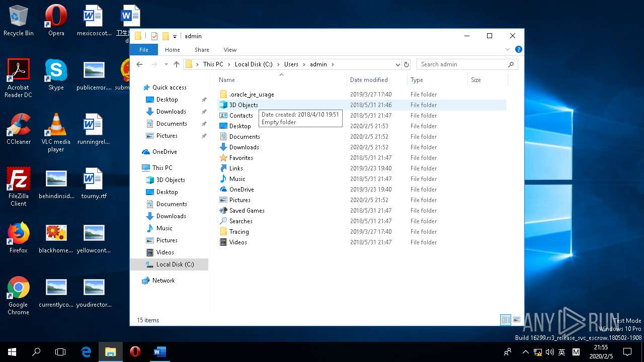The image size is (644, 362).
Task: Click the New folder quick access toolbar icon
Action: [x=165, y=36]
